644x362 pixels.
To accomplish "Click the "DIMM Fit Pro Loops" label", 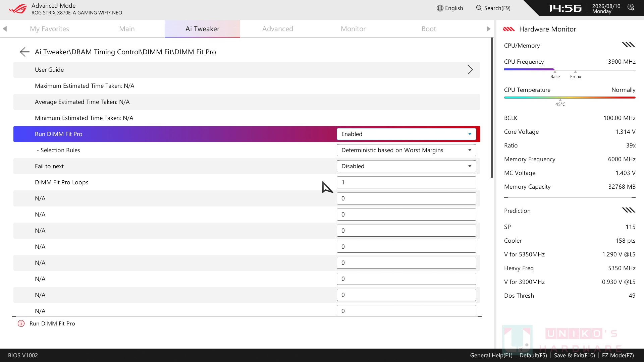I will (62, 182).
